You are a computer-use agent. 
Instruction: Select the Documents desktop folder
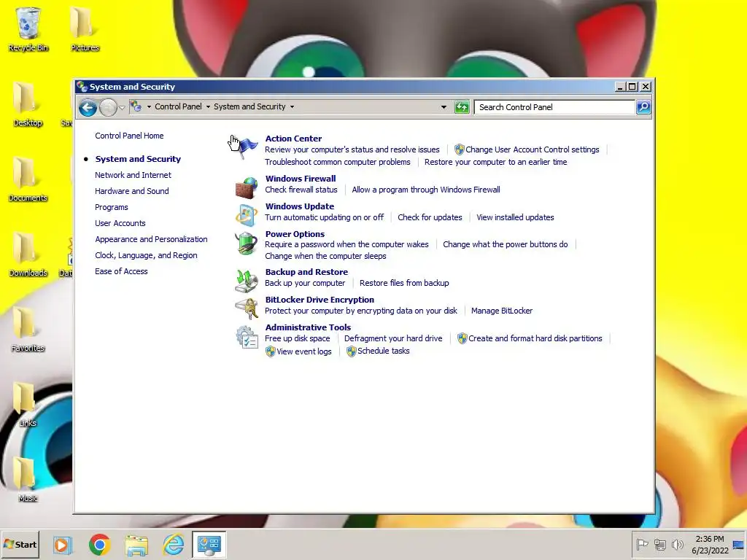pyautogui.click(x=28, y=179)
